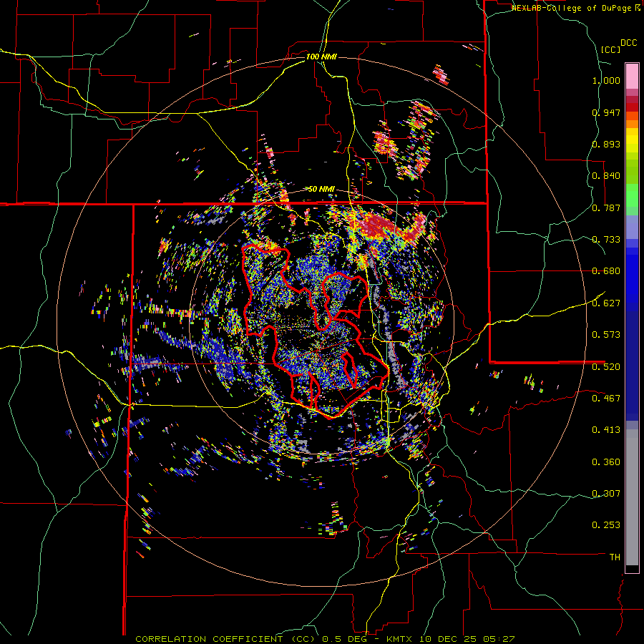Click the 0.787 legend value
The height and width of the screenshot is (644, 644).
606,208
